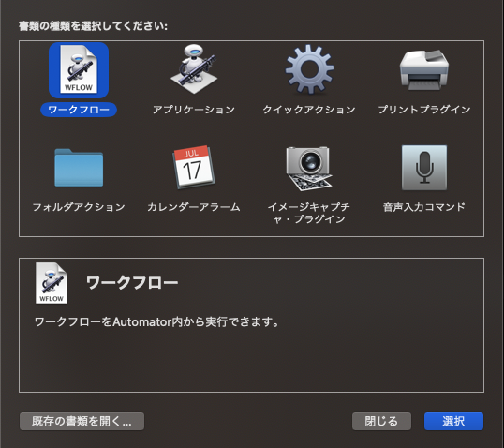Open existing document with 既存の書類を開く button
The width and height of the screenshot is (504, 448).
(x=82, y=422)
